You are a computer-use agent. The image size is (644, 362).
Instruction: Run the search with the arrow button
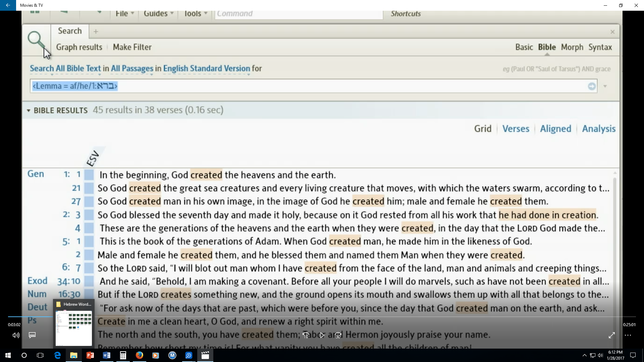592,86
